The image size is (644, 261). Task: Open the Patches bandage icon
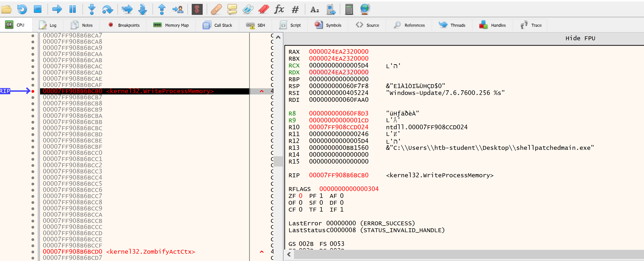click(x=216, y=10)
